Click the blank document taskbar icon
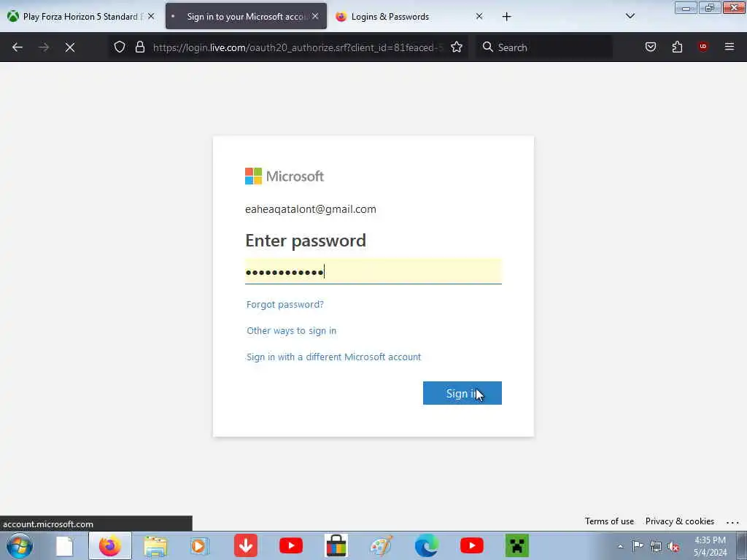Image resolution: width=747 pixels, height=560 pixels. 64,545
